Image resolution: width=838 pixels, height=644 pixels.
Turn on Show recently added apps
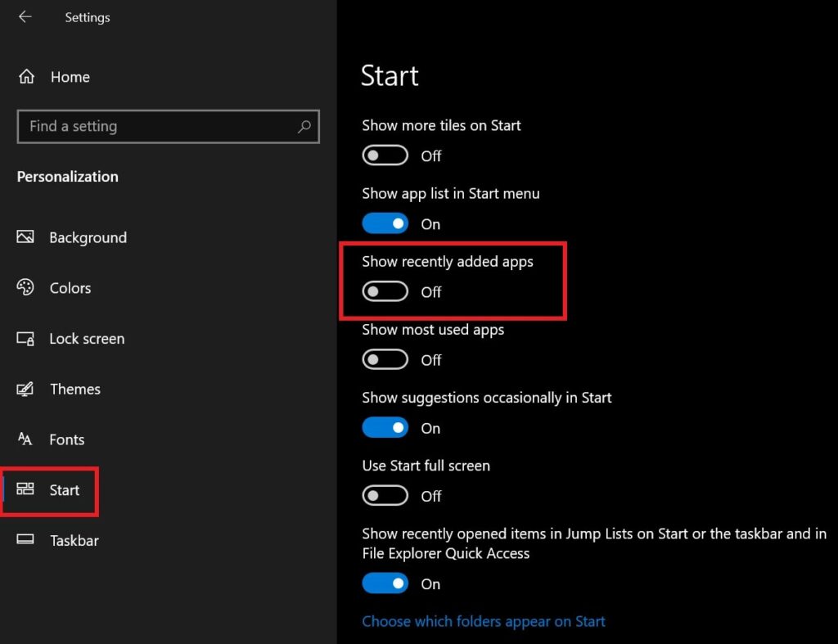click(385, 291)
